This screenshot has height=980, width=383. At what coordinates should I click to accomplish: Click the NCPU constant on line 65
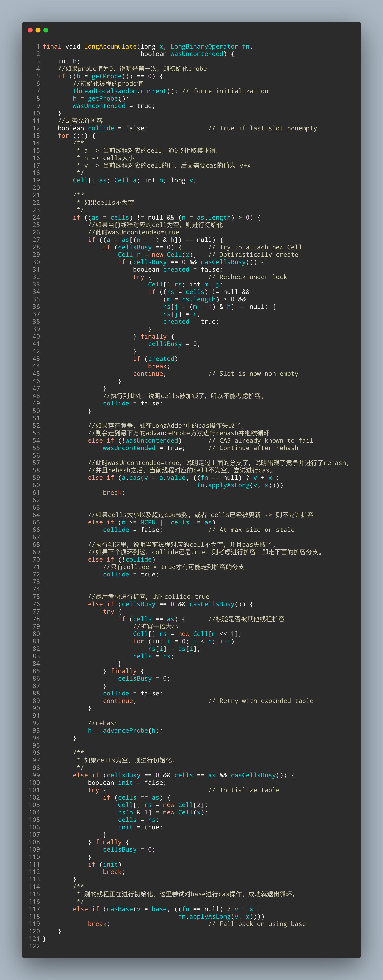[x=148, y=522]
